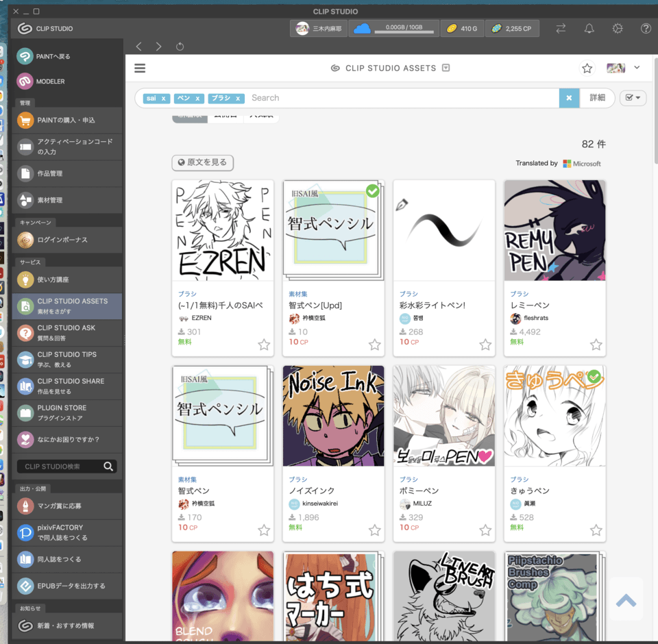Favorite the 智式ペン[Upd] material
Image resolution: width=658 pixels, height=644 pixels.
(375, 345)
